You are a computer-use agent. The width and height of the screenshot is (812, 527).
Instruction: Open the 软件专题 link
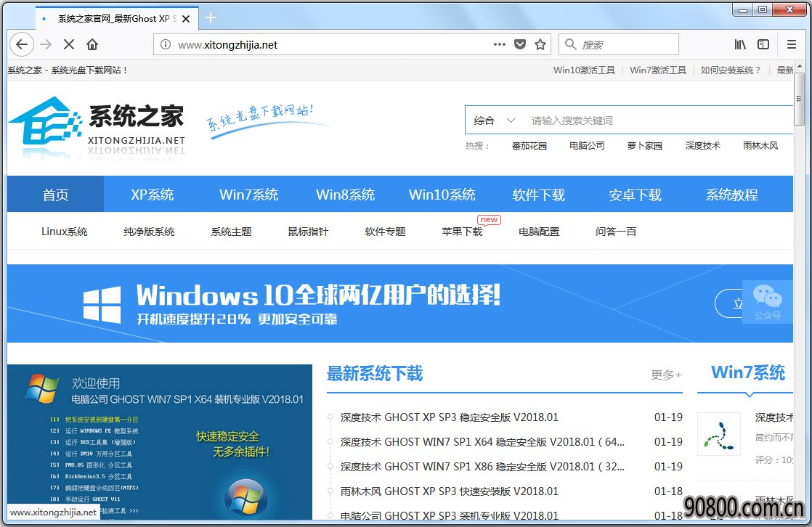coord(385,232)
